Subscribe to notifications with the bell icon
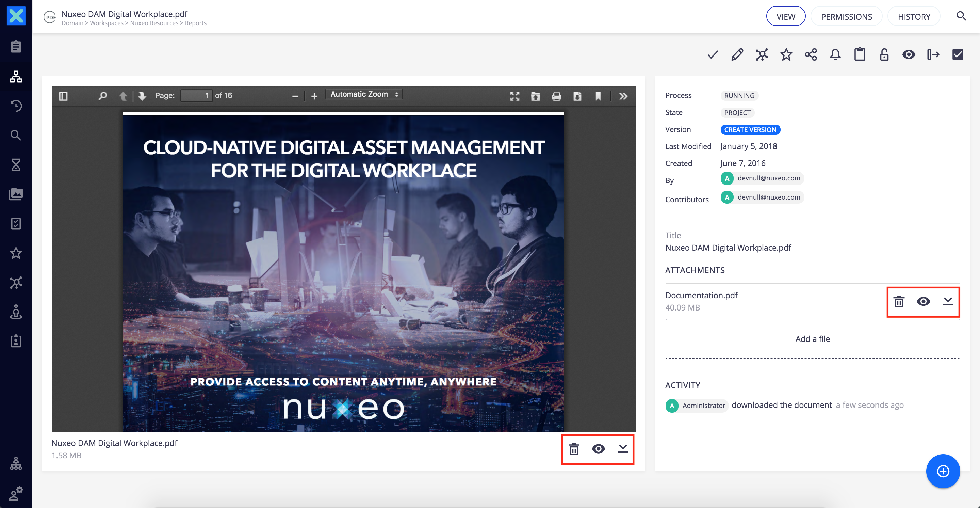 (835, 55)
